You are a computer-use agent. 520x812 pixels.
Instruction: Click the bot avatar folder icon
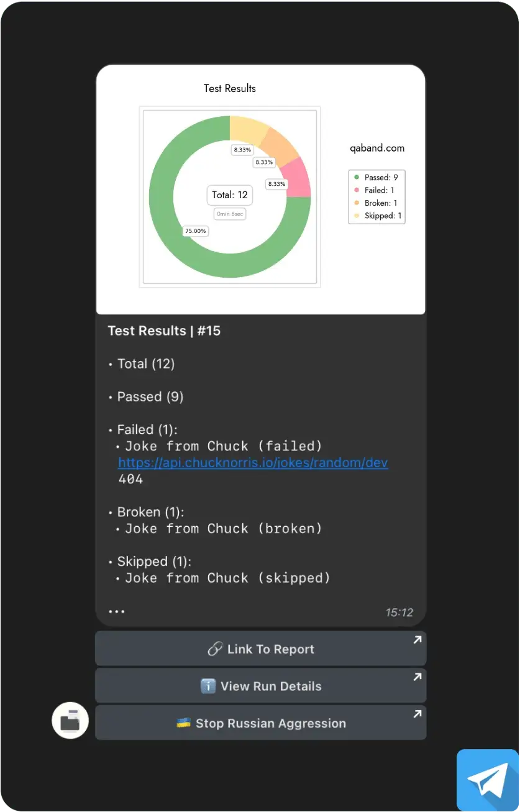click(70, 721)
